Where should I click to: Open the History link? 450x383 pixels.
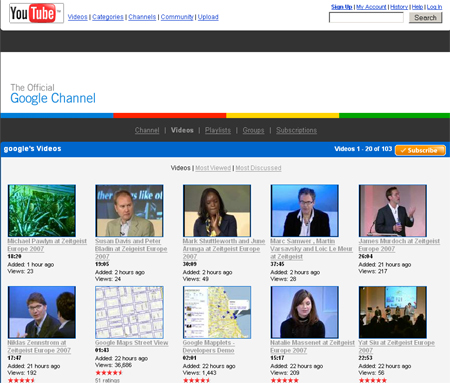(399, 7)
